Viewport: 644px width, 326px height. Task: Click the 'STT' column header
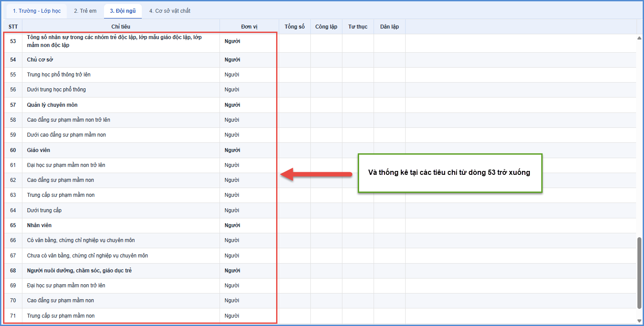pyautogui.click(x=13, y=27)
